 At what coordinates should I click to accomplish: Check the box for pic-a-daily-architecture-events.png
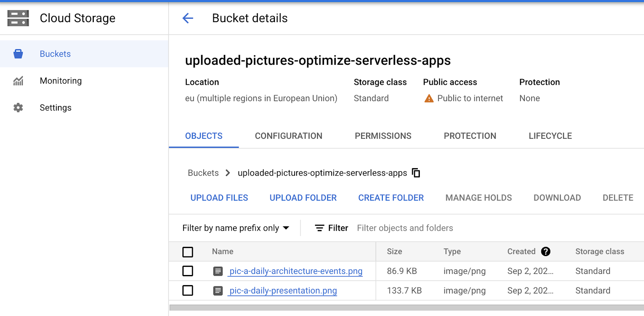pos(188,271)
